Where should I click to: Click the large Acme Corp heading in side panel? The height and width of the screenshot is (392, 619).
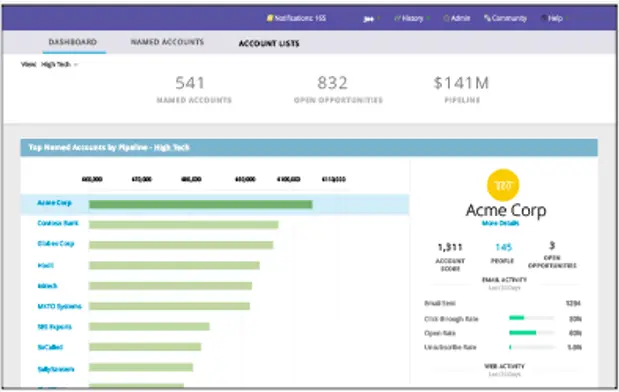pos(506,210)
